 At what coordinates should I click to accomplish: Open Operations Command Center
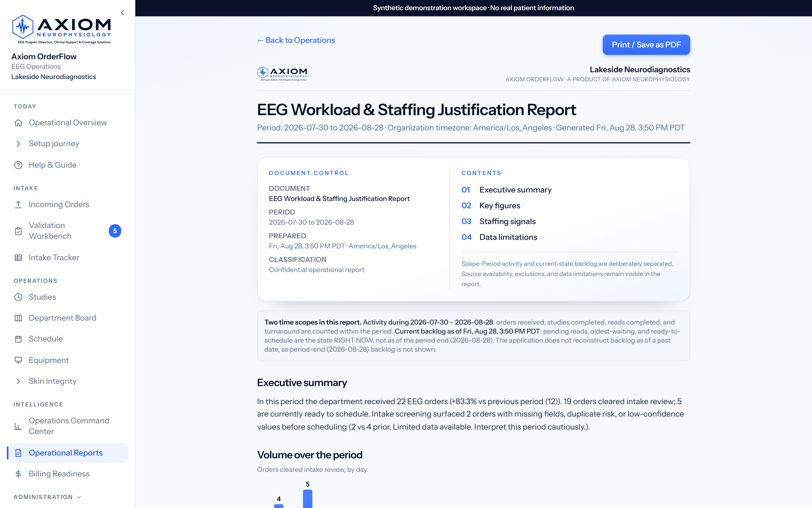point(67,426)
